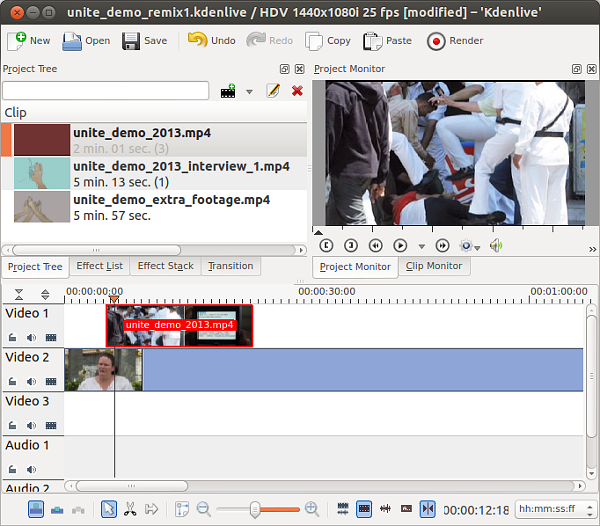
Task: Select the razor (scissors) tool
Action: coord(130,509)
